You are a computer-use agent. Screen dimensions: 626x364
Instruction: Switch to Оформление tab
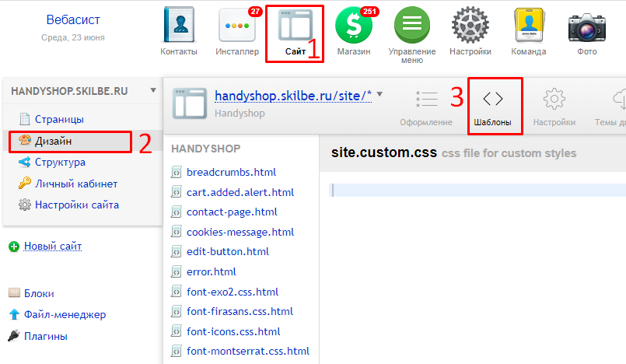pyautogui.click(x=426, y=106)
